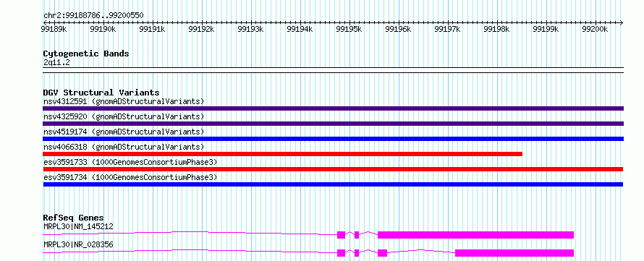Click the purple bar under nsv4312591
This screenshot has width=644, height=261.
coord(333,108)
